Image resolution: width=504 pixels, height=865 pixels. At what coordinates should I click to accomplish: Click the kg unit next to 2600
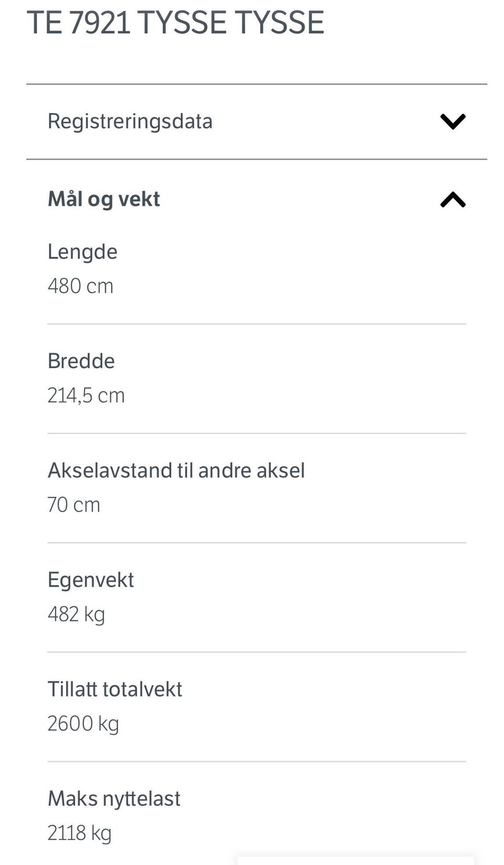pyautogui.click(x=109, y=725)
